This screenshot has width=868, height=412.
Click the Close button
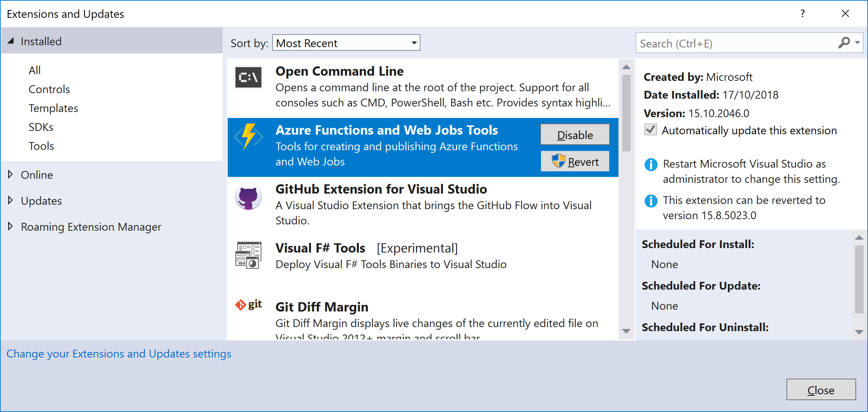click(x=821, y=390)
